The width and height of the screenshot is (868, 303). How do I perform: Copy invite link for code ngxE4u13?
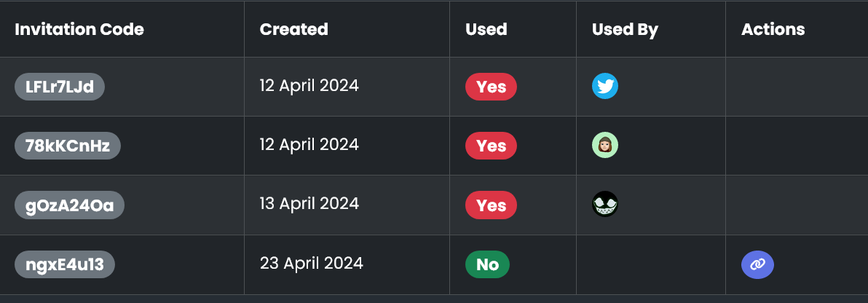pos(757,264)
